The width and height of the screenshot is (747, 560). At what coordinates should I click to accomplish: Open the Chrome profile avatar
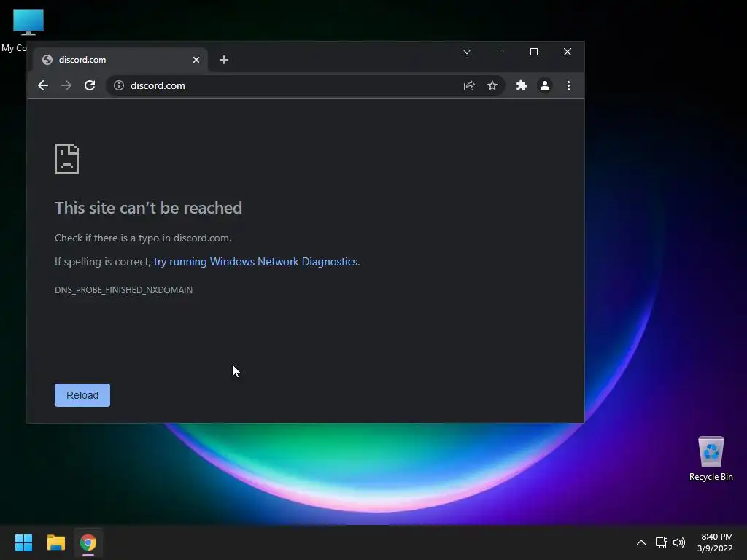point(544,85)
